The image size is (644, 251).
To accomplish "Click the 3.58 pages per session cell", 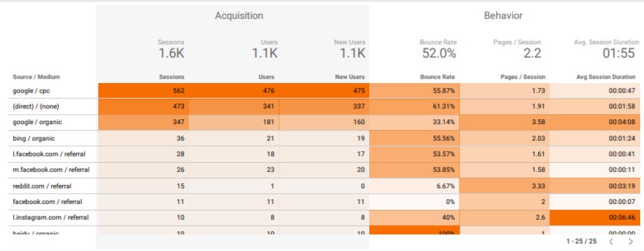I will [505, 122].
